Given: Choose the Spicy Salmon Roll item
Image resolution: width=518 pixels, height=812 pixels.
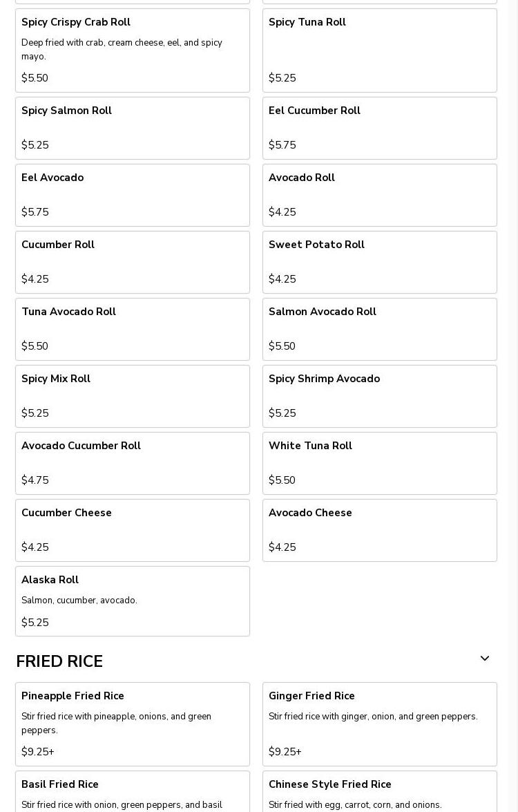Looking at the screenshot, I should (x=133, y=128).
